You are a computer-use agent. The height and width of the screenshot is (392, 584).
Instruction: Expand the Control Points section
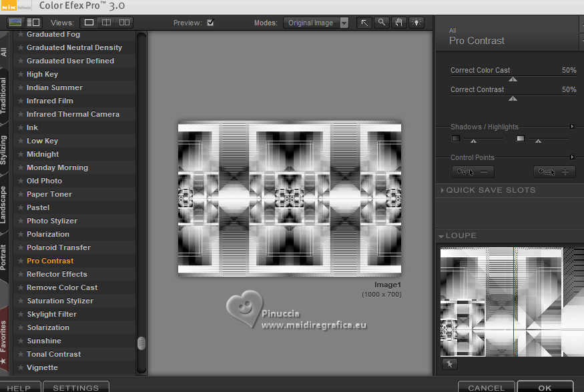click(572, 157)
